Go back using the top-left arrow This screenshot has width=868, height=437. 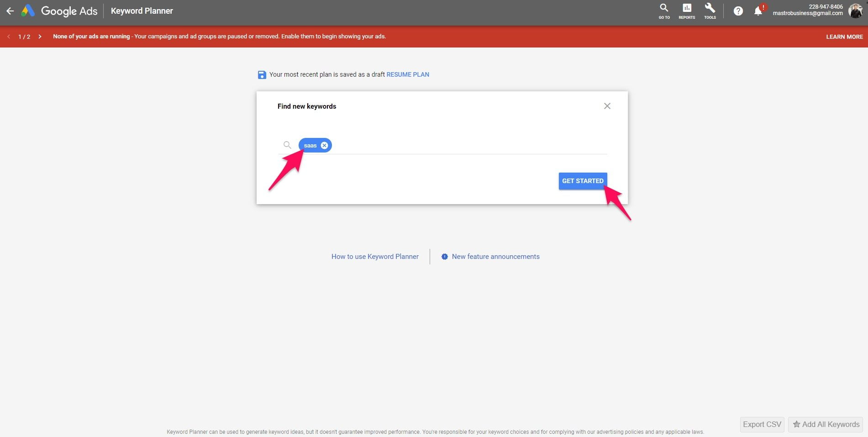click(10, 11)
